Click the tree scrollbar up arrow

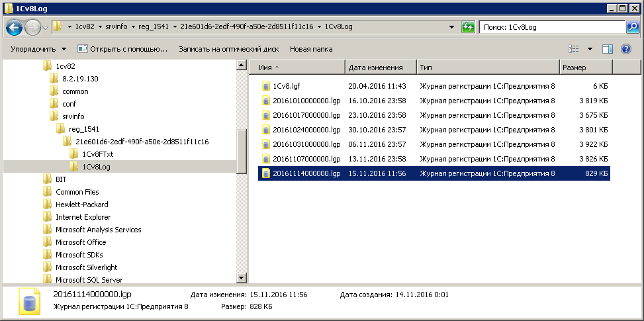242,65
